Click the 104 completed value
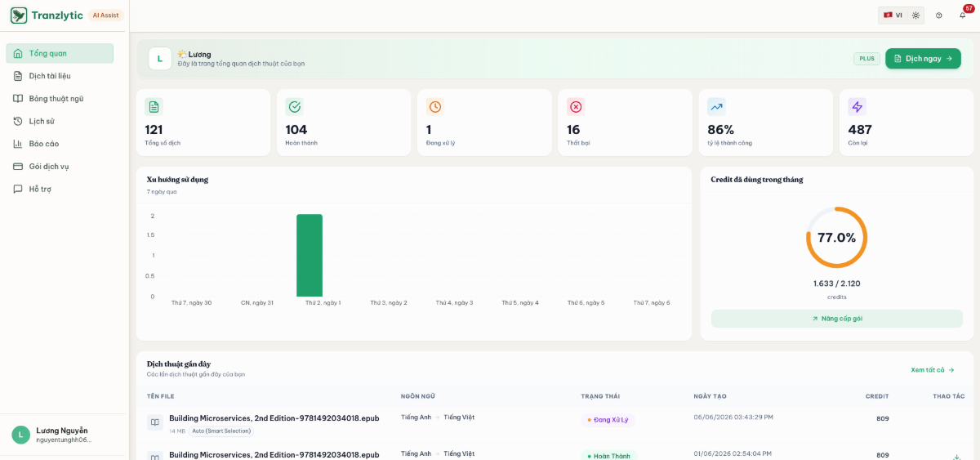 [296, 129]
